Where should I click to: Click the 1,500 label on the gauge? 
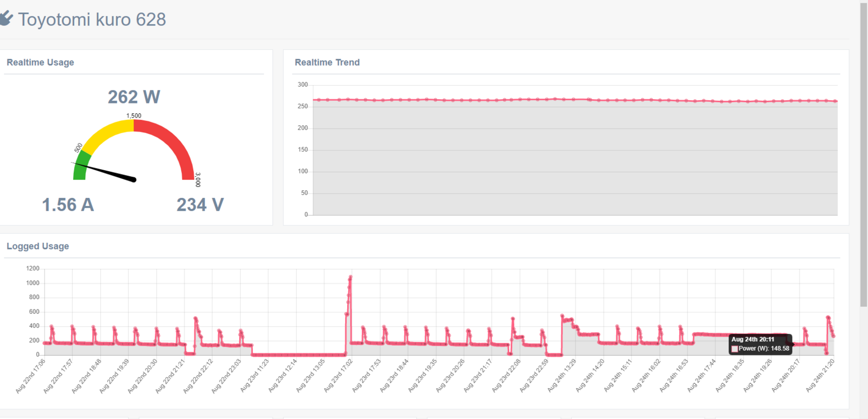click(x=134, y=115)
